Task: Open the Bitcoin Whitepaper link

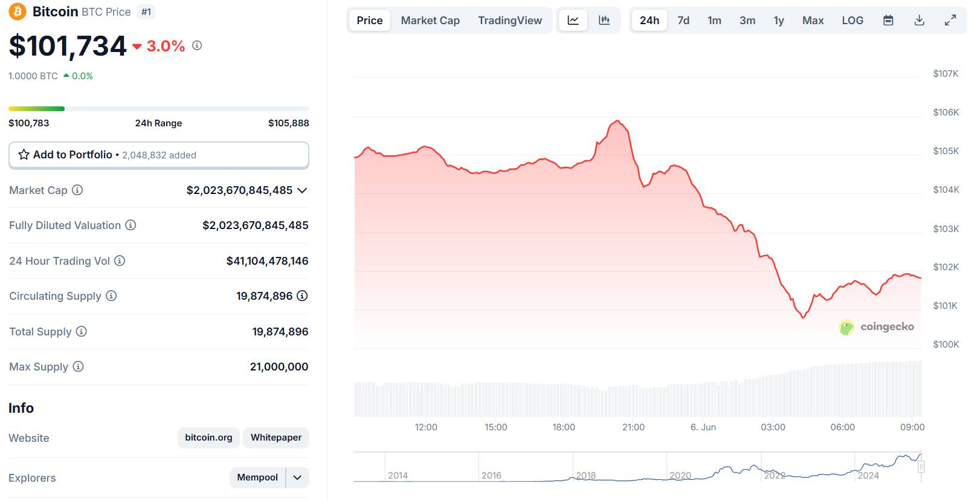Action: 276,438
